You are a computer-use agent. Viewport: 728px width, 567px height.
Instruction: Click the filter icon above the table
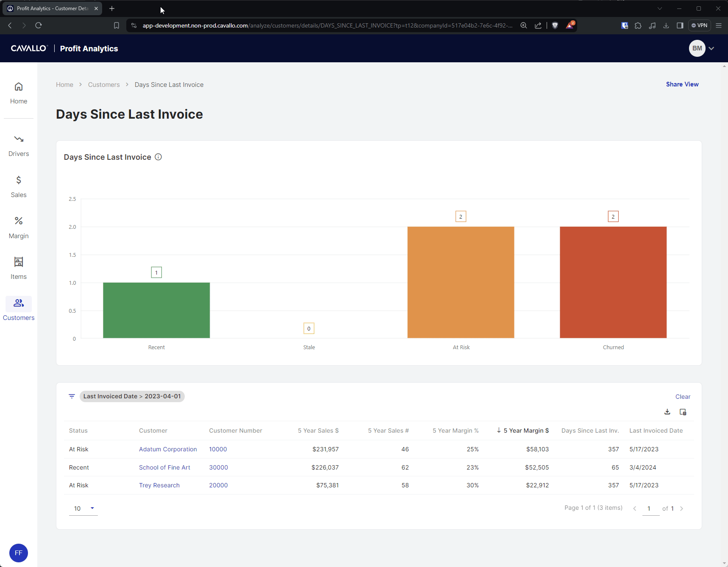pyautogui.click(x=72, y=396)
